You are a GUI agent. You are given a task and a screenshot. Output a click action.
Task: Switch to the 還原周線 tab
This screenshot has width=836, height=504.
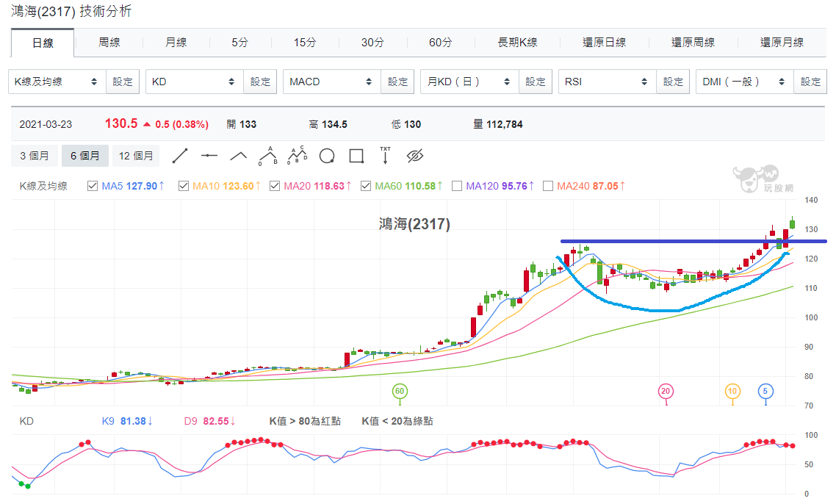(693, 42)
